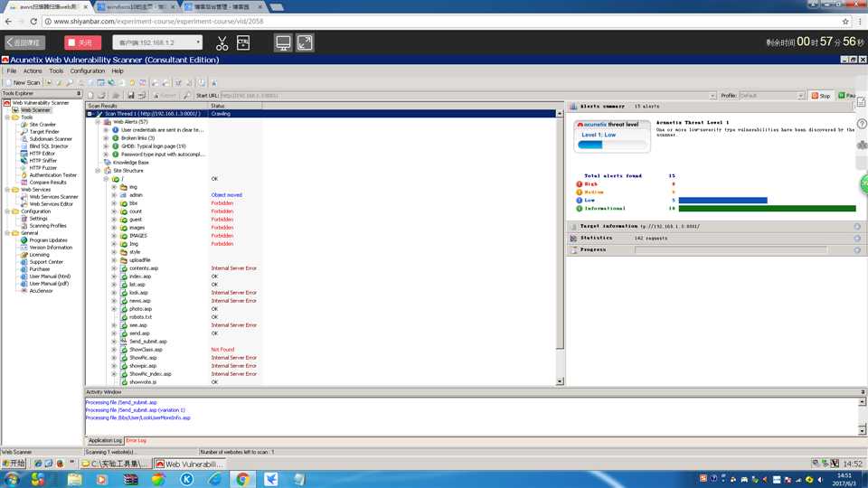Click save icon in scan results toolbar
This screenshot has height=488, width=868.
click(x=131, y=95)
